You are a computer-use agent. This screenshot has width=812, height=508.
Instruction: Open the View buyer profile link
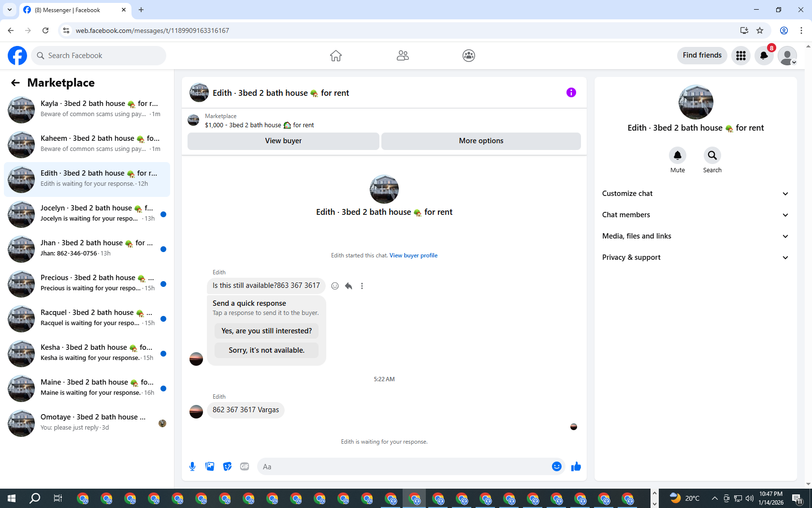413,255
